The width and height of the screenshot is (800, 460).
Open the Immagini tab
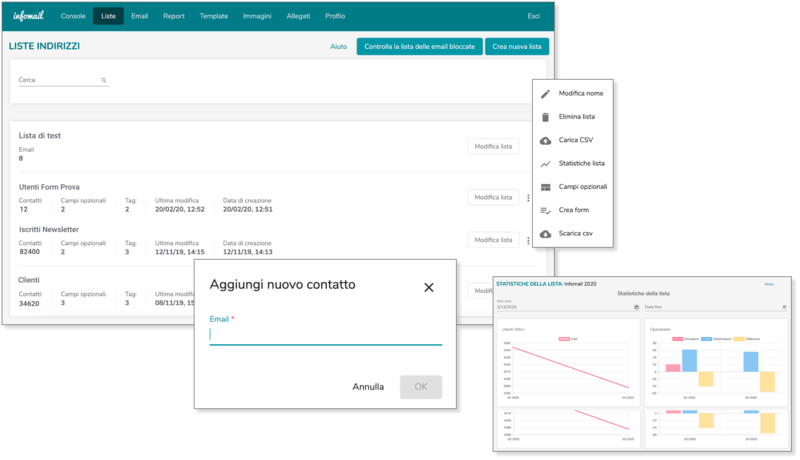coord(257,16)
